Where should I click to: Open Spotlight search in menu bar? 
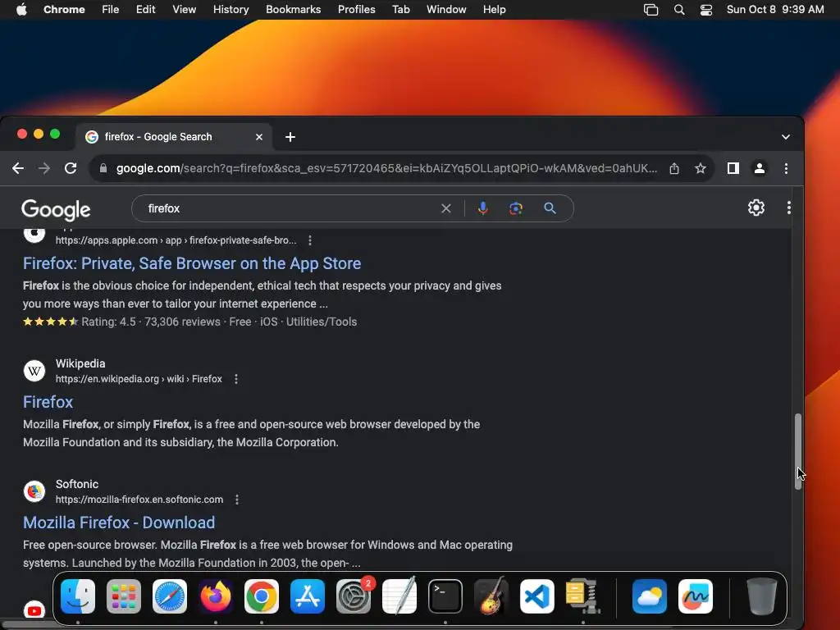678,10
